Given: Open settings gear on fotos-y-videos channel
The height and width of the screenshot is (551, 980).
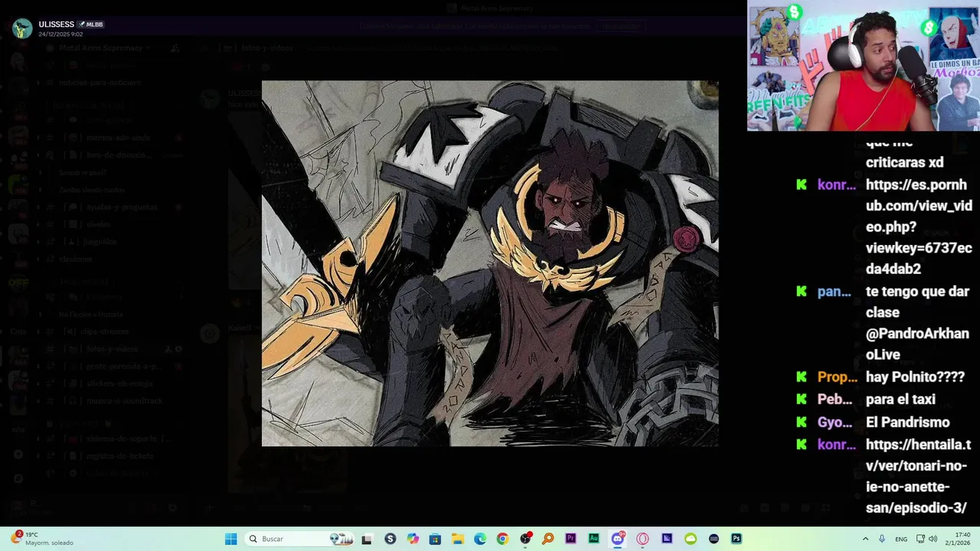Looking at the screenshot, I should (179, 349).
